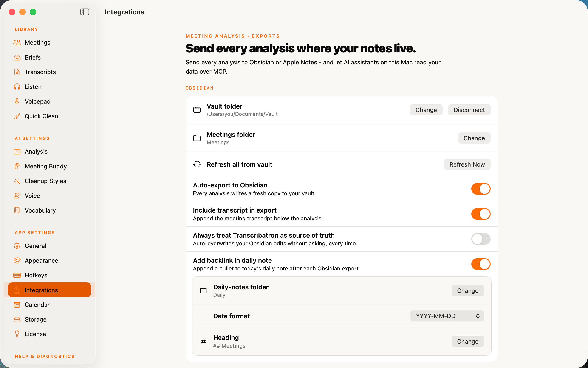
Task: Click the Meetings folder row icon
Action: (197, 138)
